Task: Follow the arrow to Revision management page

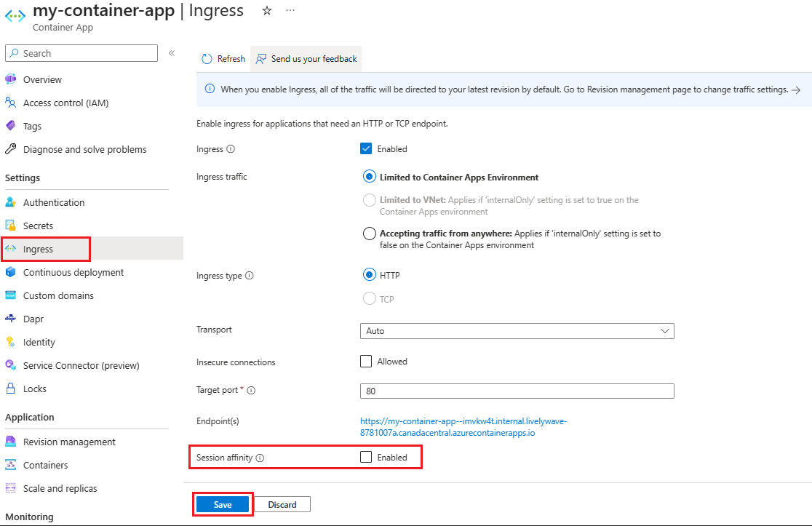Action: pos(797,90)
